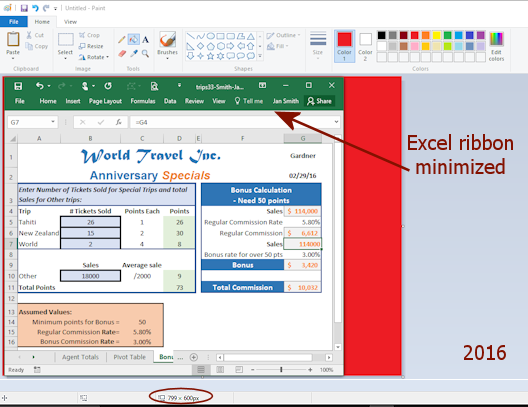Switch Excel to Normal view icon
The height and width of the screenshot is (407, 528).
point(201,370)
